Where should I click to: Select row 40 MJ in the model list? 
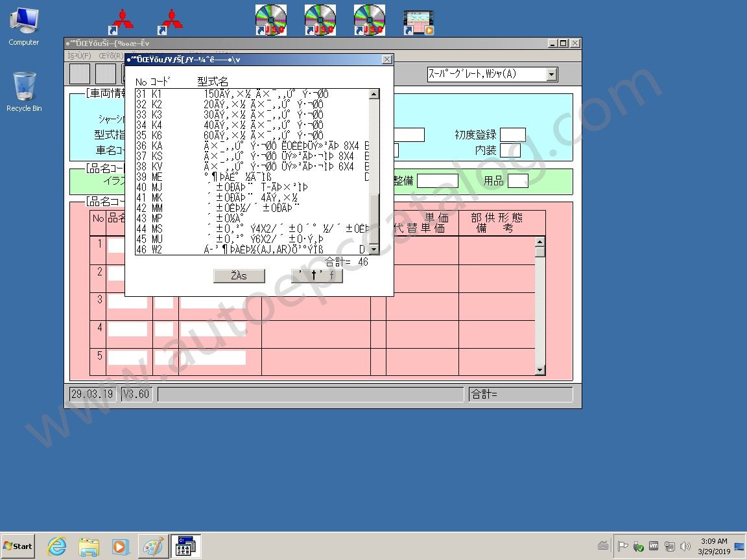(x=252, y=187)
